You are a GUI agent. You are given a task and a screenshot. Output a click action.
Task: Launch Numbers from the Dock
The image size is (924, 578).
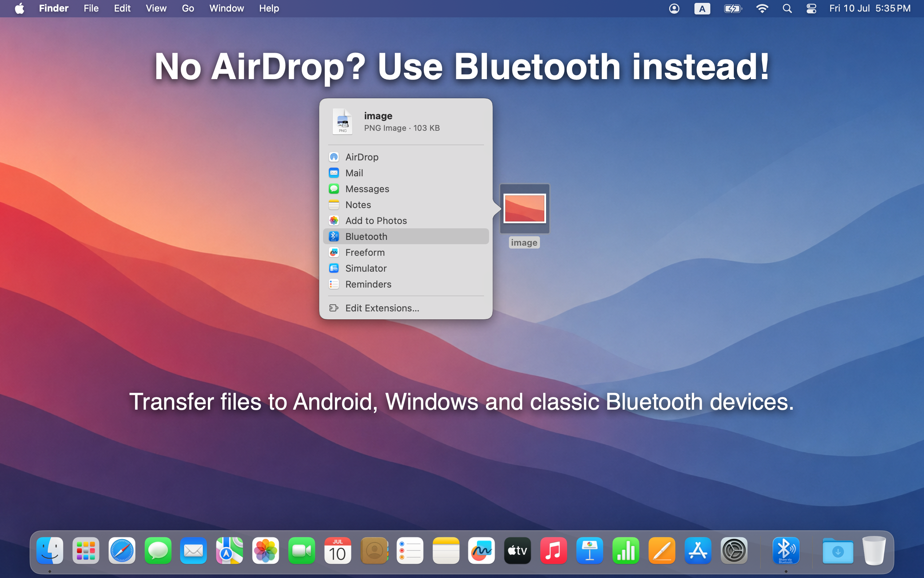click(x=626, y=551)
